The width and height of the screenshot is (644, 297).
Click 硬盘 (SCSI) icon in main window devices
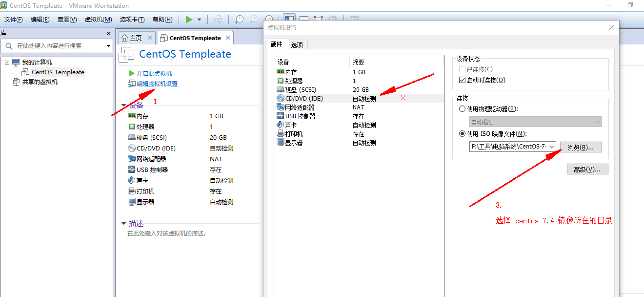(x=132, y=137)
